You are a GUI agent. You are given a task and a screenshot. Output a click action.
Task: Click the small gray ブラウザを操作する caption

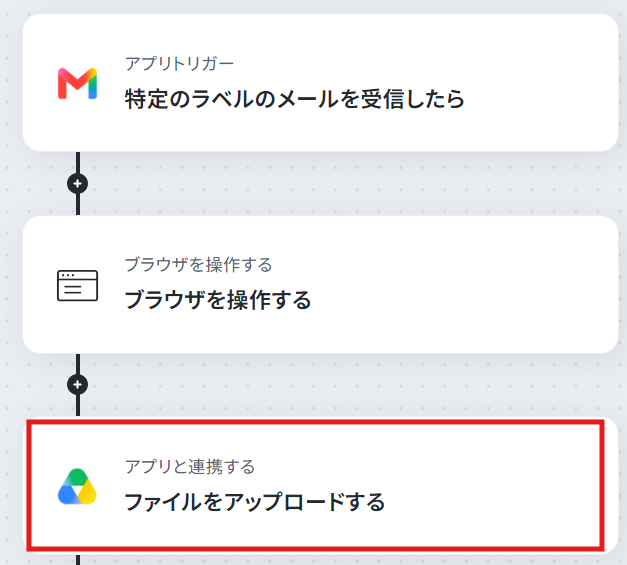(x=198, y=265)
